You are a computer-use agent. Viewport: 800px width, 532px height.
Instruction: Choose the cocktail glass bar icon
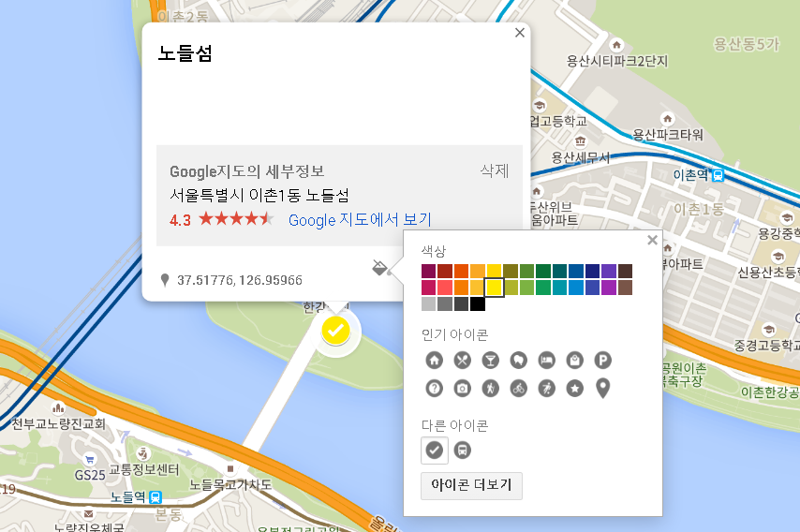click(x=490, y=360)
